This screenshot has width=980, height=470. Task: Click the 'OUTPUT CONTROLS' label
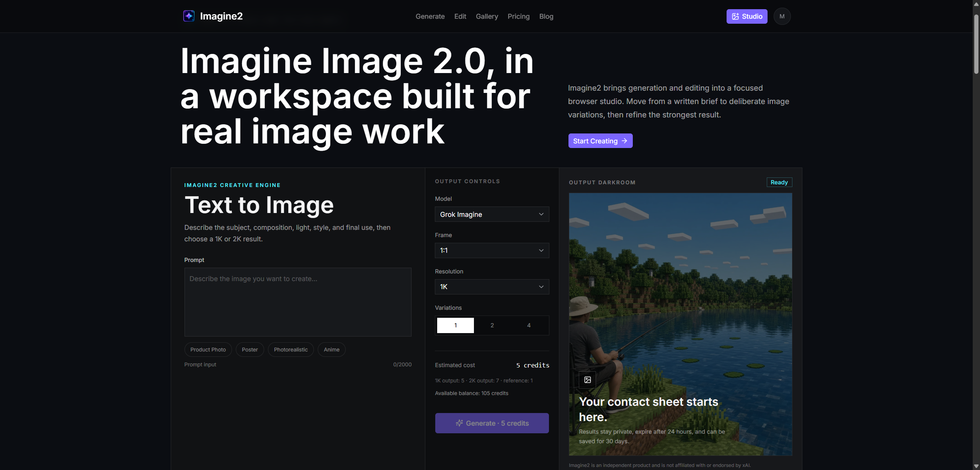pos(467,181)
